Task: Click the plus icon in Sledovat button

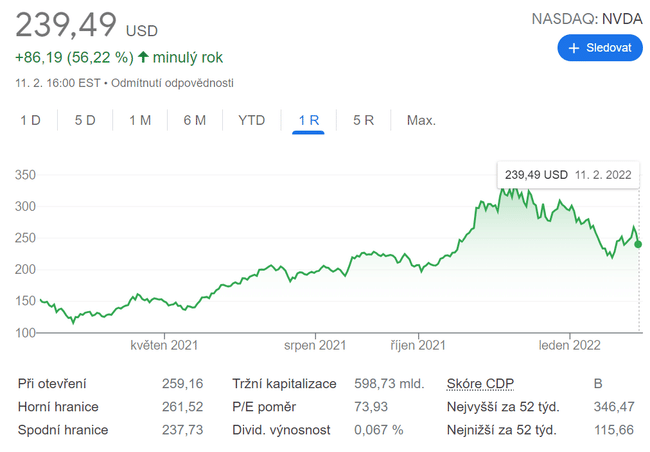Action: pos(574,47)
